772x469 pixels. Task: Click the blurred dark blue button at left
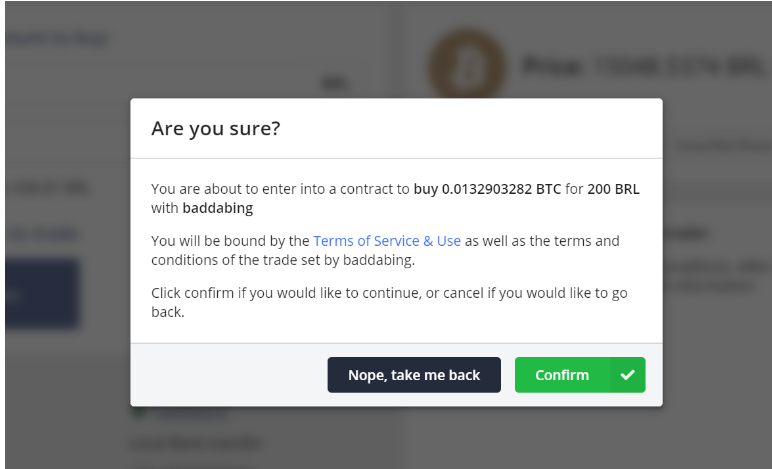(x=42, y=293)
